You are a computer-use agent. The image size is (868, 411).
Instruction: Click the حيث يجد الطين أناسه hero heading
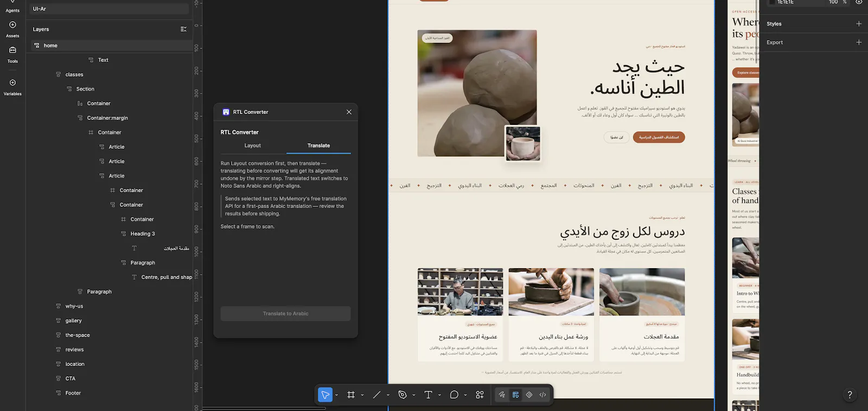coord(637,78)
